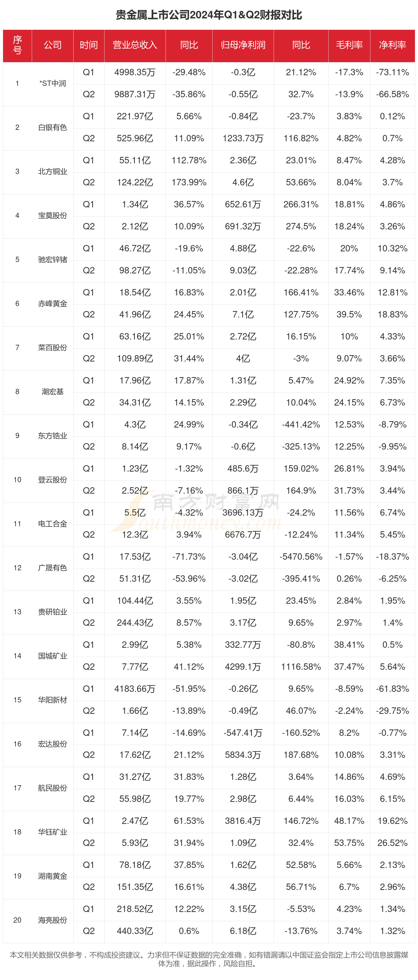Click company name *ST中润

(52, 83)
